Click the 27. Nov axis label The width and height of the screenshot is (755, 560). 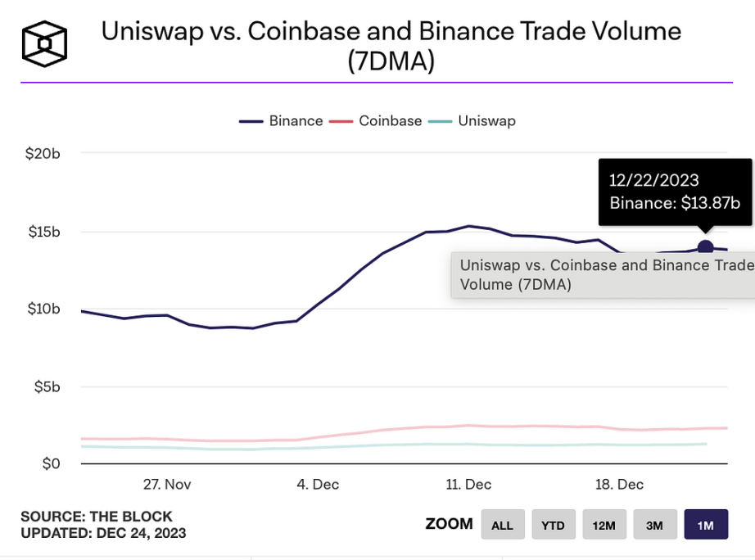click(167, 485)
